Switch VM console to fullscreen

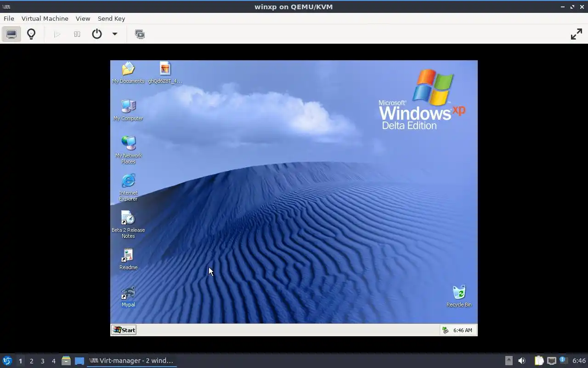point(576,34)
